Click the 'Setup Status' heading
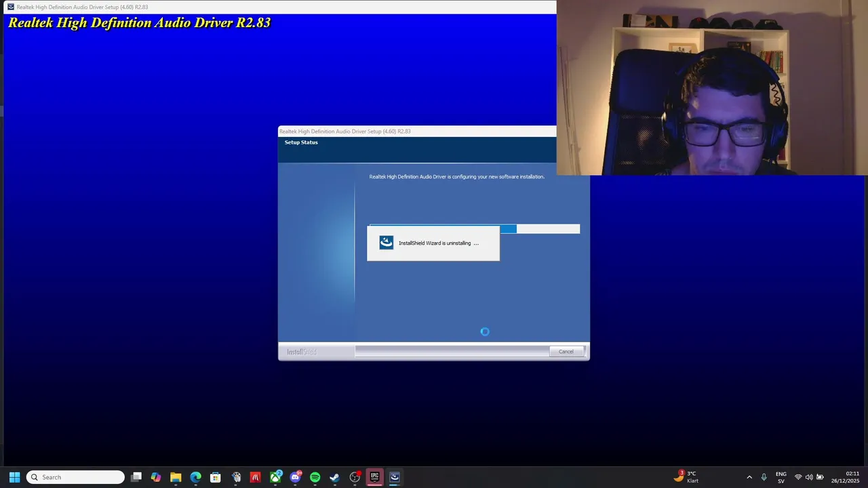The width and height of the screenshot is (868, 488). pos(301,142)
